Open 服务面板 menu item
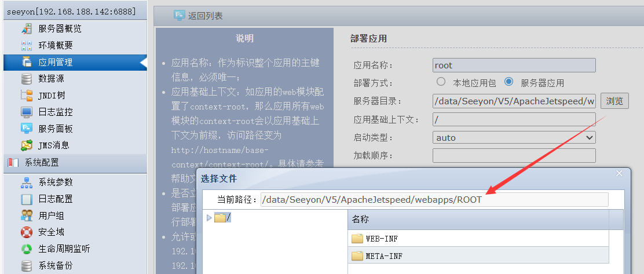Image resolution: width=644 pixels, height=274 pixels. coord(56,129)
